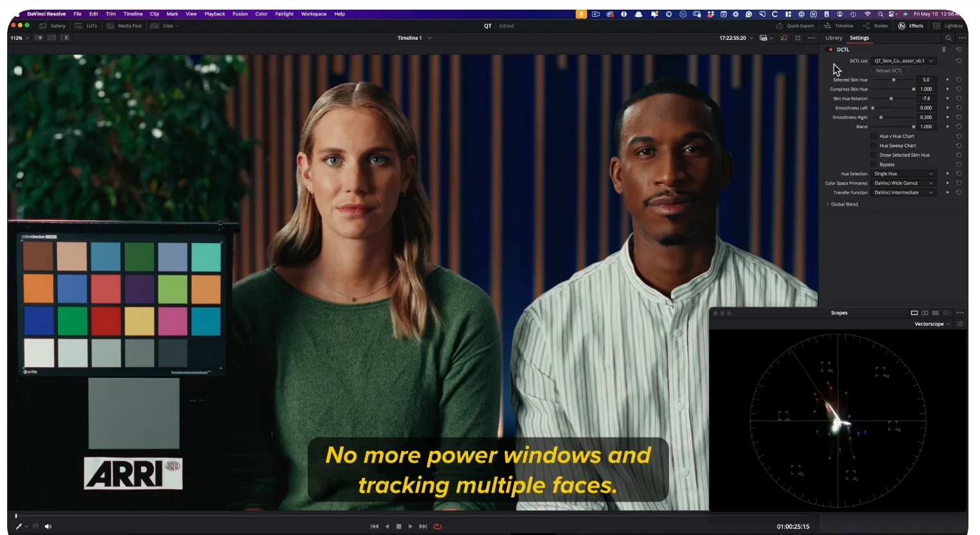Reset Selected Skin Hue parameter
Image resolution: width=980 pixels, height=535 pixels.
[959, 80]
